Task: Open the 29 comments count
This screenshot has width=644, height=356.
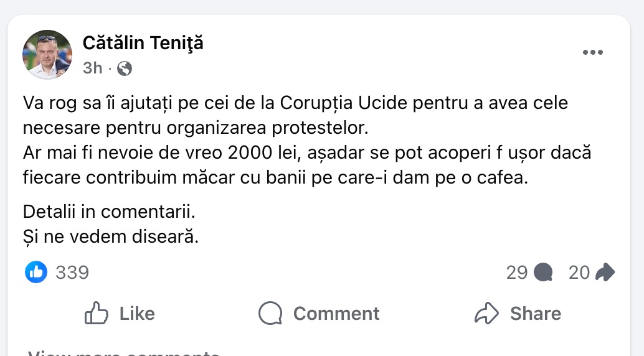Action: [517, 273]
